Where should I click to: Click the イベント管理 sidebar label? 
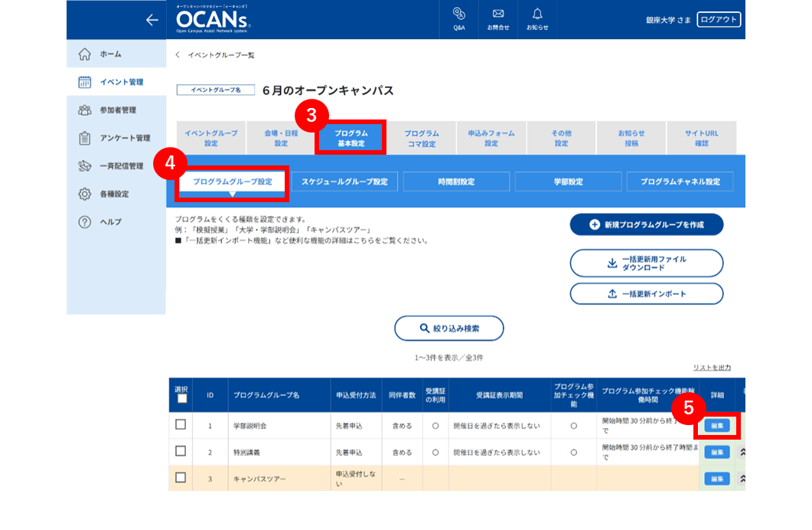(122, 82)
